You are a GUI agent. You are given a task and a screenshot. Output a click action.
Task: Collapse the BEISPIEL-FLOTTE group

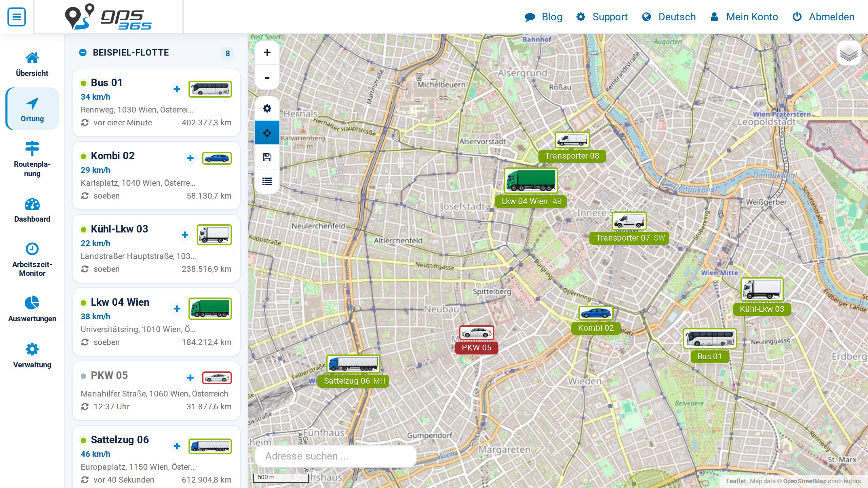pyautogui.click(x=83, y=53)
